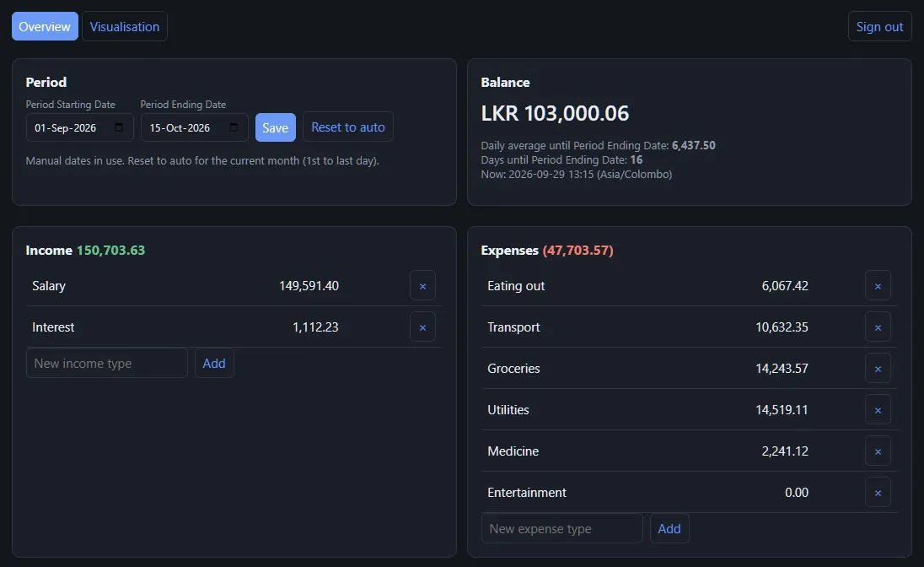Click the Groceries expense label

pos(513,369)
